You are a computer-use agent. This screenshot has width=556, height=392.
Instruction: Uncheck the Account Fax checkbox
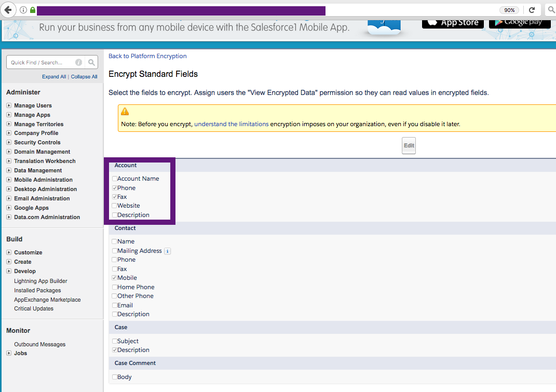click(115, 197)
